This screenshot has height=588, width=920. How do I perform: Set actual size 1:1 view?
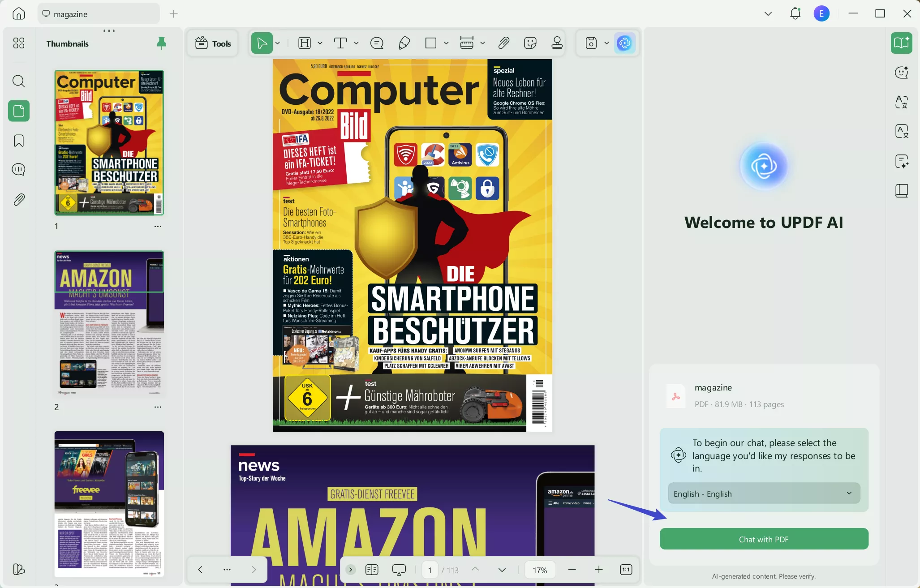pyautogui.click(x=626, y=570)
